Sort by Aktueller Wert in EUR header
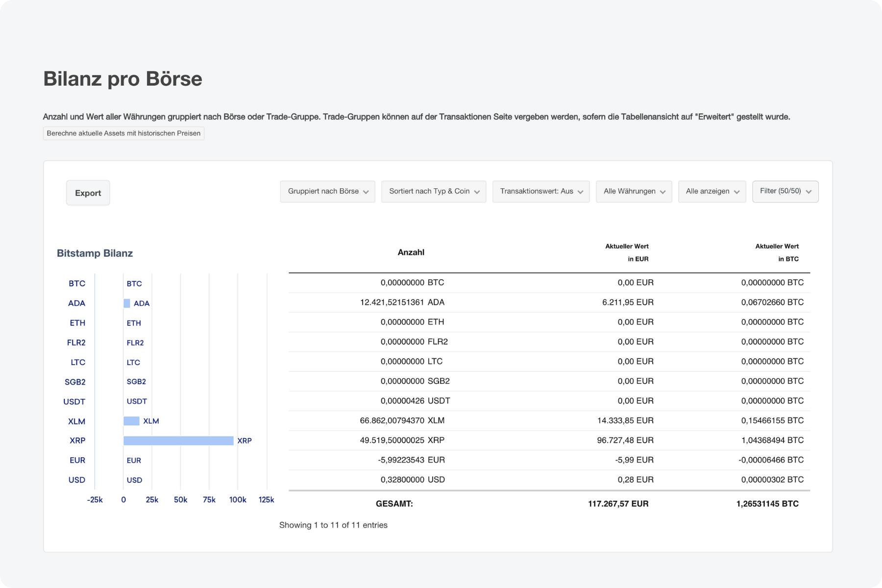882x588 pixels. click(x=627, y=252)
